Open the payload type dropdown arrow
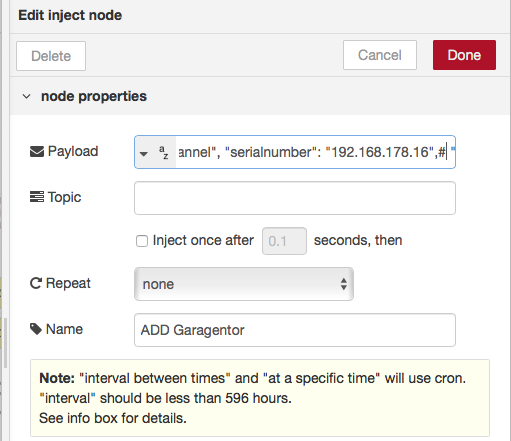 pyautogui.click(x=144, y=154)
